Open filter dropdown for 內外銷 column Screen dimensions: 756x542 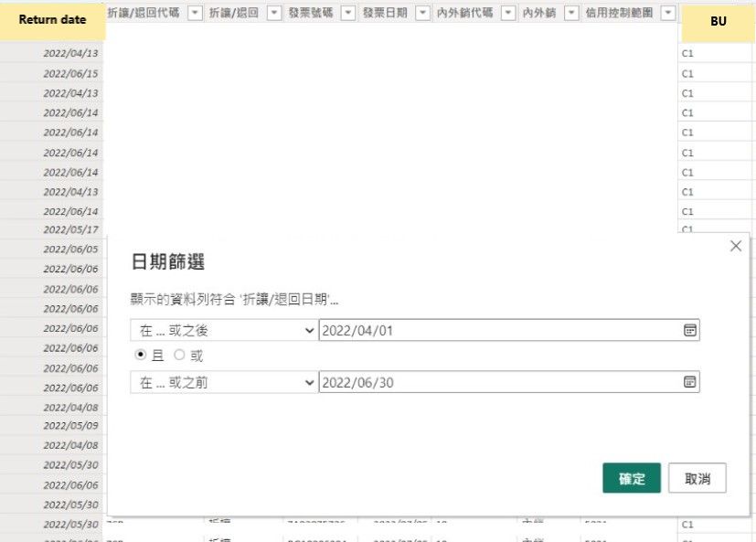point(571,13)
